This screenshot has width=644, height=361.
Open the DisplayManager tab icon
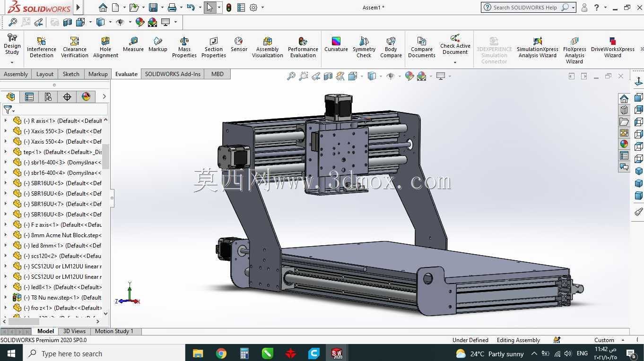click(x=86, y=97)
